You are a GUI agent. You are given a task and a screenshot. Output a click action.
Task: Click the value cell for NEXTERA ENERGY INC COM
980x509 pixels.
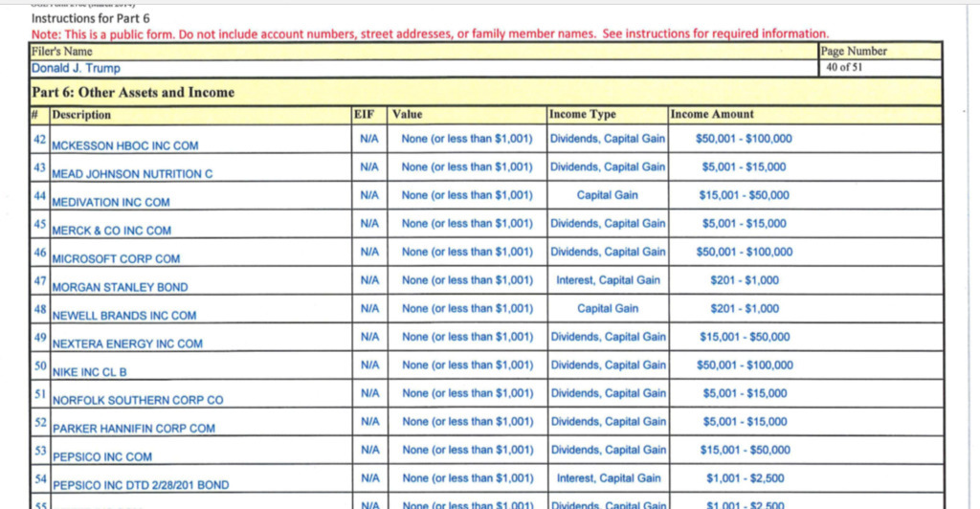coord(466,337)
